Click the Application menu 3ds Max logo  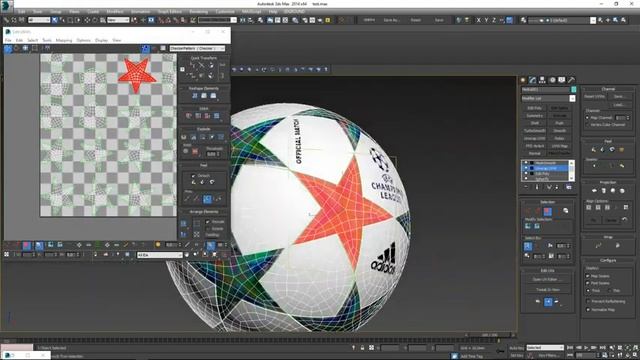pyautogui.click(x=7, y=6)
